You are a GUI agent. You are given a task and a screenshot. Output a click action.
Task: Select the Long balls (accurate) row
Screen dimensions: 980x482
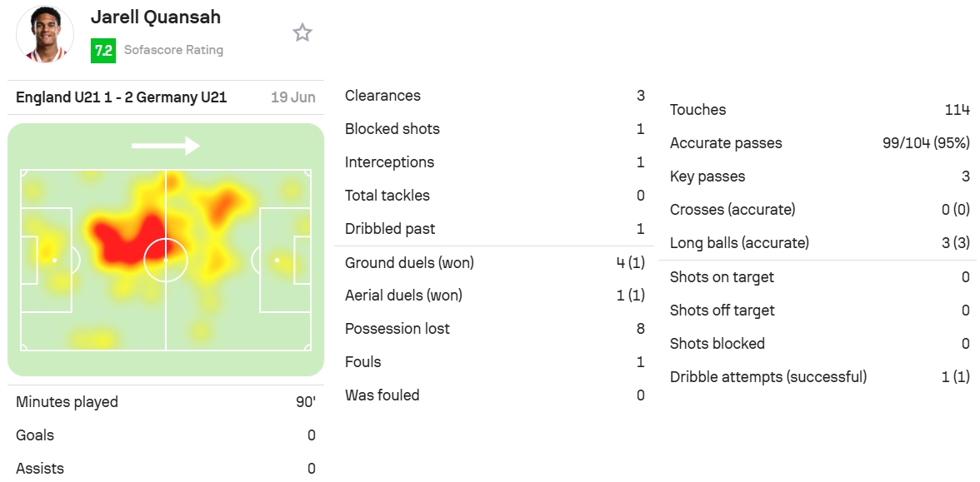pos(818,242)
